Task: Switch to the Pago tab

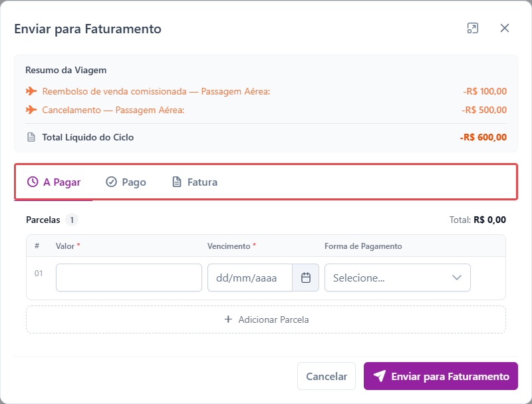Action: (x=126, y=182)
